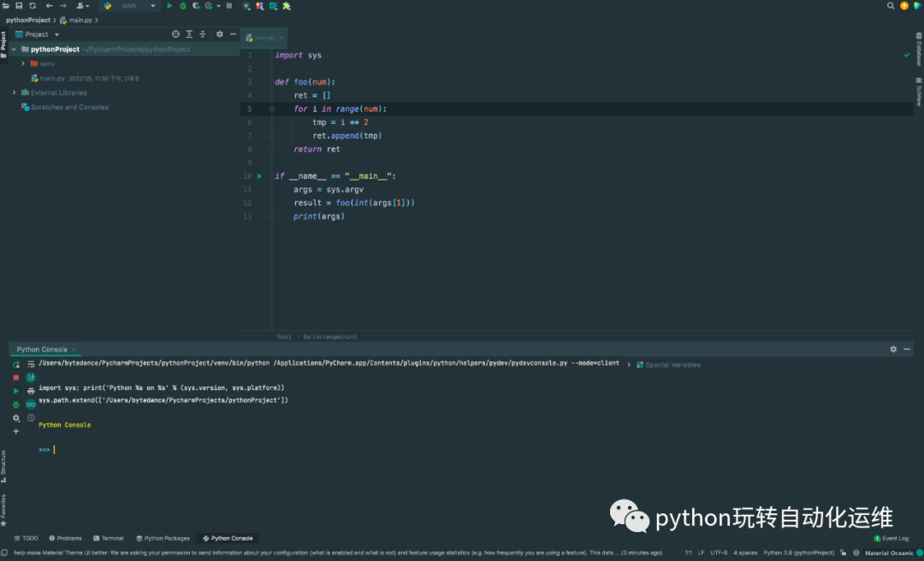Click Execute green arrow in console

pyautogui.click(x=16, y=391)
